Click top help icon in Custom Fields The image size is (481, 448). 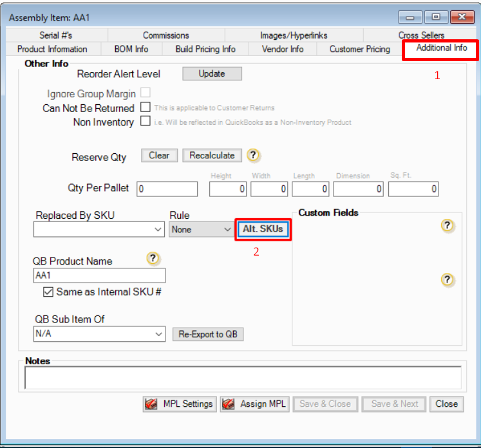(448, 225)
